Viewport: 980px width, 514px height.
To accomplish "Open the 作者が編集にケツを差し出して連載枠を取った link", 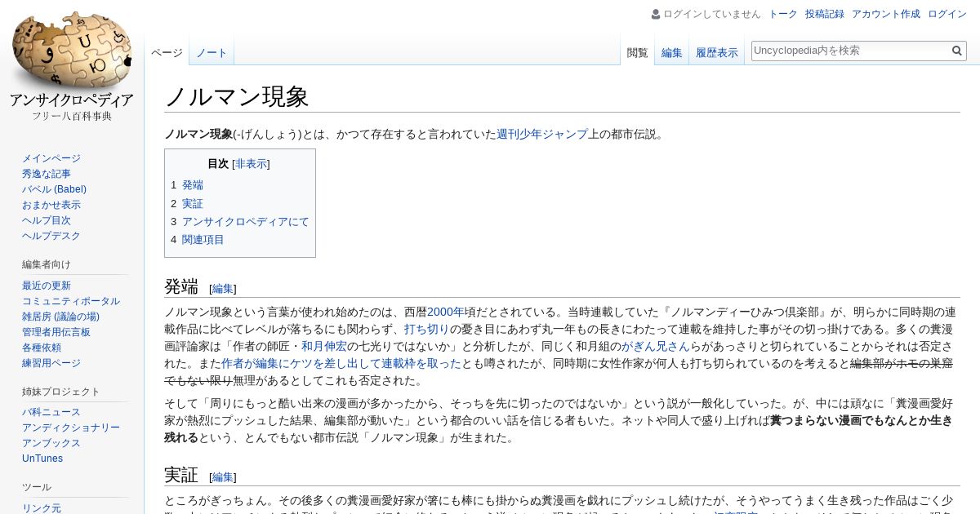I will 341,363.
